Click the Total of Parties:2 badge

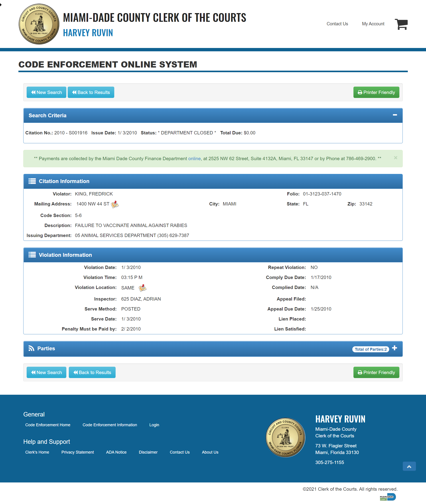[371, 349]
